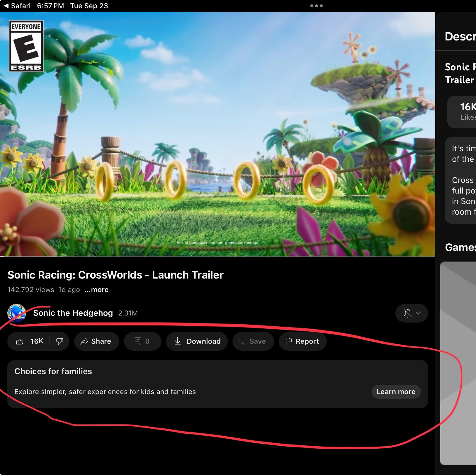Click 'Safari' in the top menu bar

coord(21,6)
